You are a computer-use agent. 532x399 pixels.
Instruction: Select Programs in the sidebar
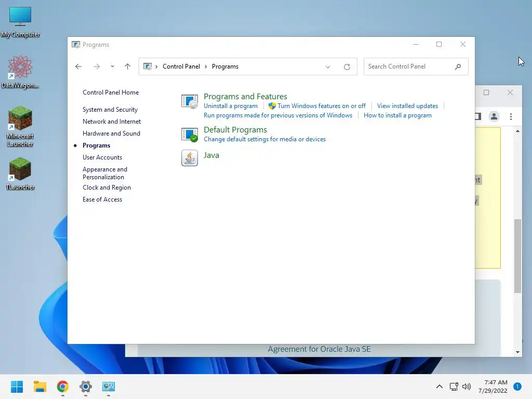click(x=96, y=145)
